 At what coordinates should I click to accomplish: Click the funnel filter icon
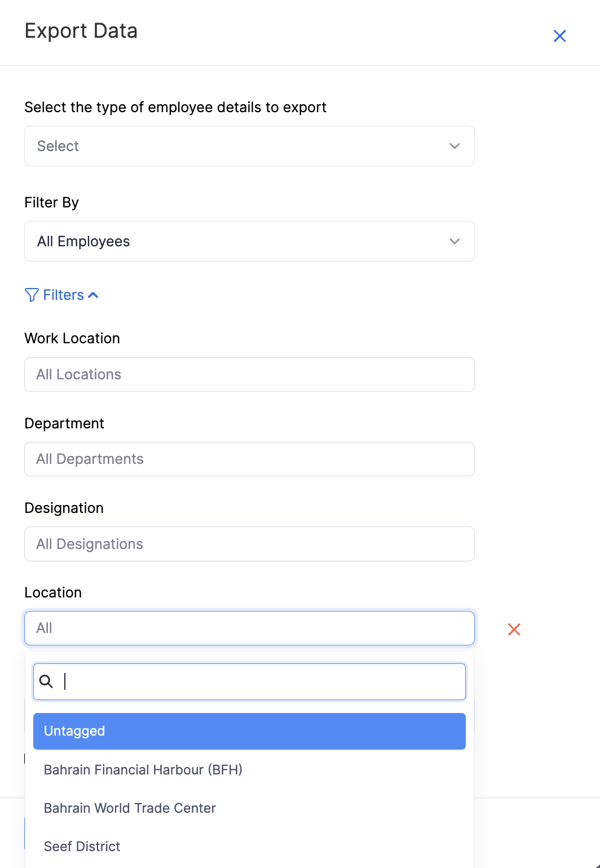pos(32,295)
